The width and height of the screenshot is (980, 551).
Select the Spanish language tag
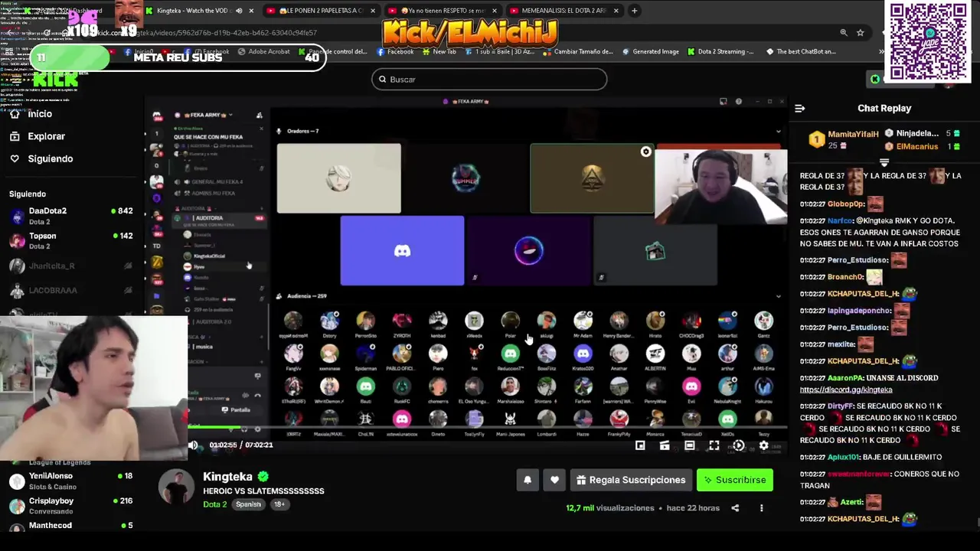point(248,504)
